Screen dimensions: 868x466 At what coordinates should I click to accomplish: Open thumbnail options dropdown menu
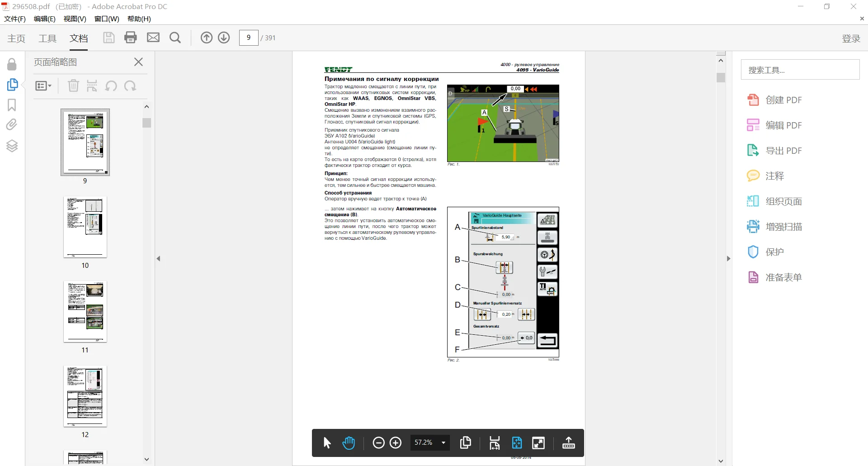pos(43,86)
